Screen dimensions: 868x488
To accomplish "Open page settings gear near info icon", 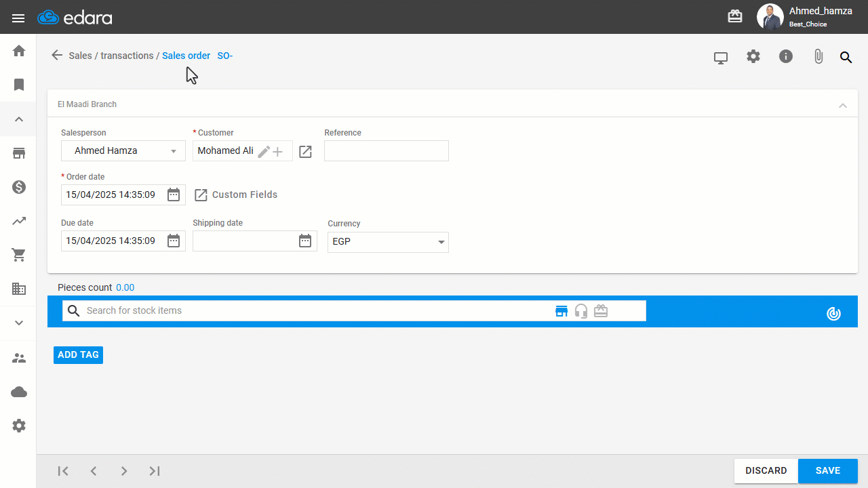I will click(x=753, y=56).
